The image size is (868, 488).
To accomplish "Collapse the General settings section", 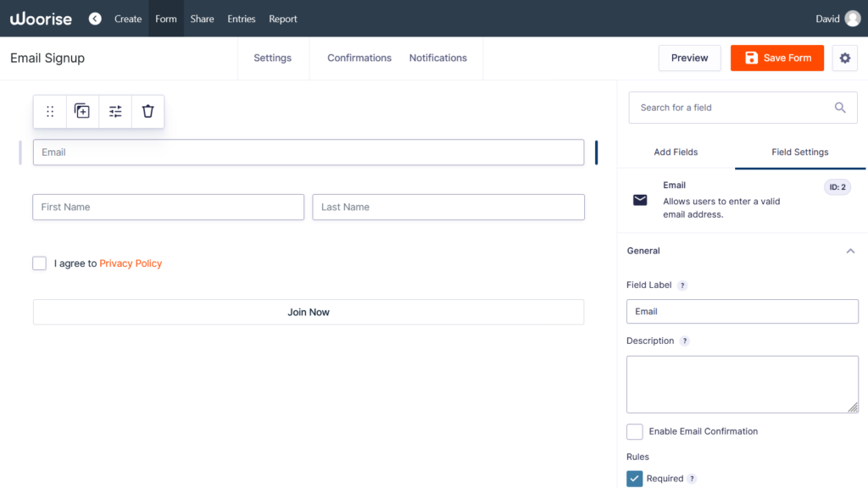I will [x=850, y=251].
